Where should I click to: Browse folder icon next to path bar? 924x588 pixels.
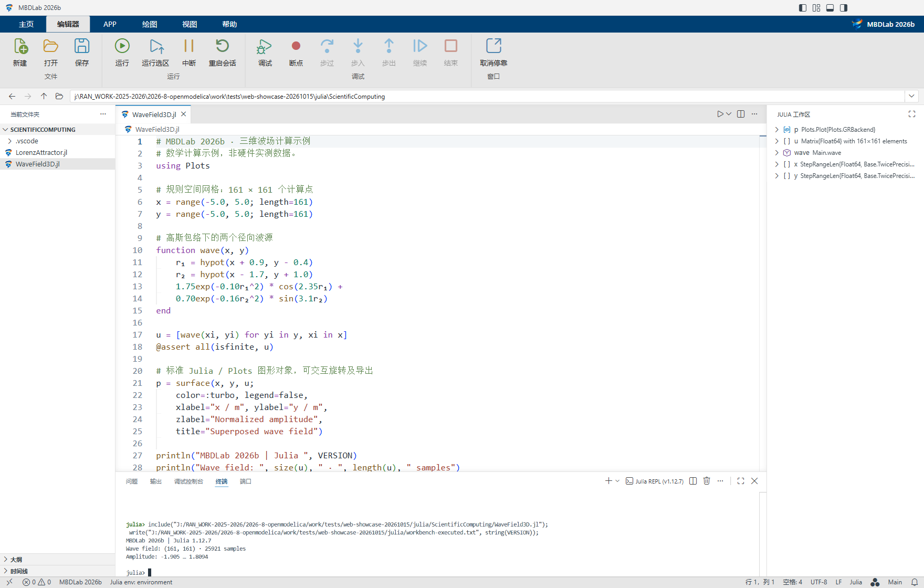pyautogui.click(x=59, y=96)
